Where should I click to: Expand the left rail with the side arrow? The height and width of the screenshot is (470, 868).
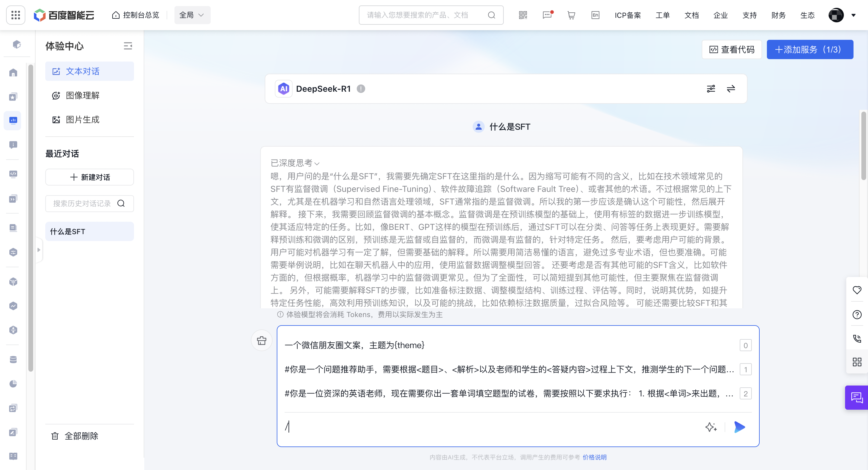click(x=39, y=250)
